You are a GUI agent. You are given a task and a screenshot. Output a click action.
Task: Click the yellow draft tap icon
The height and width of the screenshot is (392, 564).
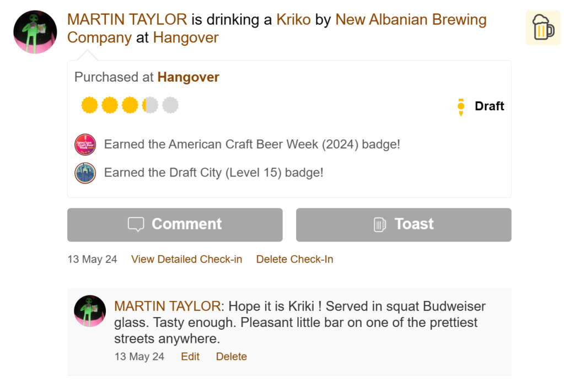pos(461,106)
